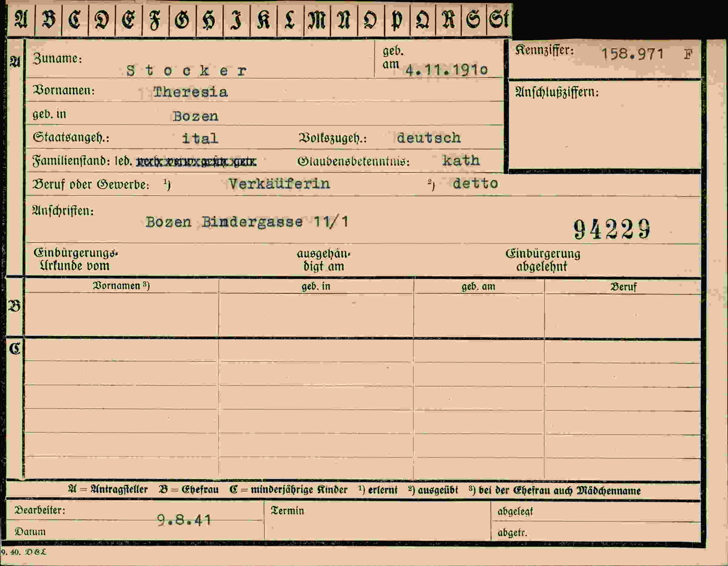Select the "Staatsangeh.:" label
The image size is (728, 566).
[x=71, y=137]
